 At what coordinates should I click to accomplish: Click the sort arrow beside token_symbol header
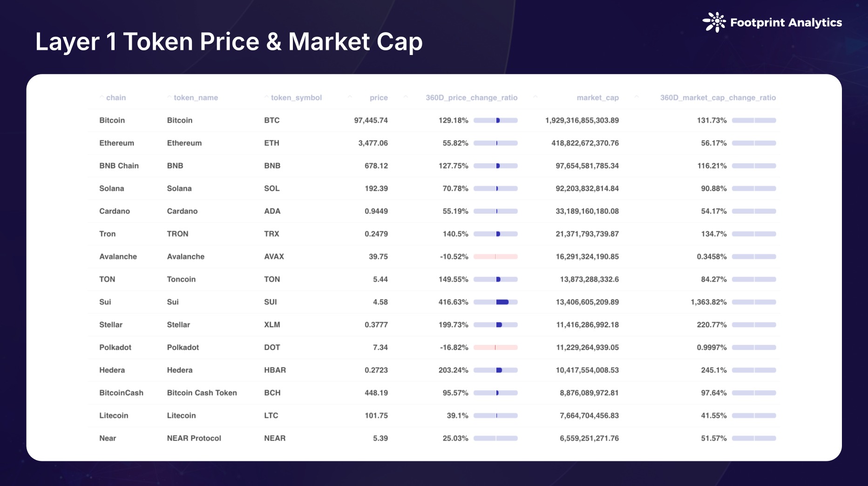[x=266, y=97]
